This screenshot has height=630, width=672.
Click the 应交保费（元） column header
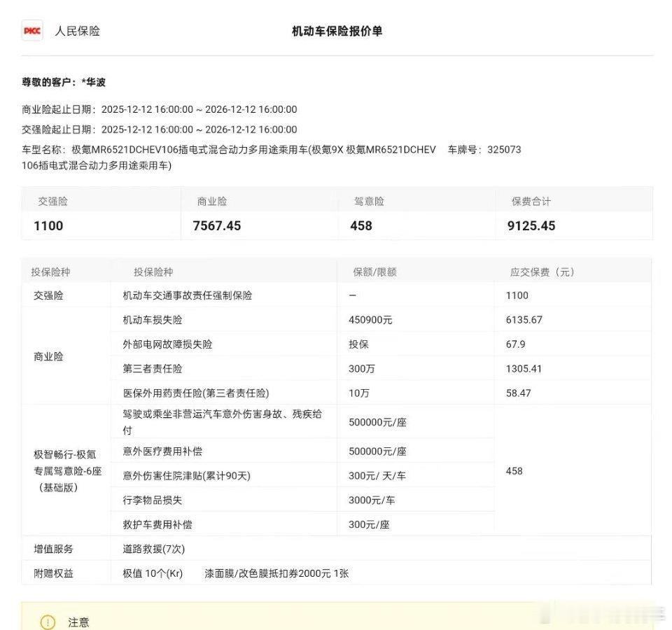pos(542,272)
